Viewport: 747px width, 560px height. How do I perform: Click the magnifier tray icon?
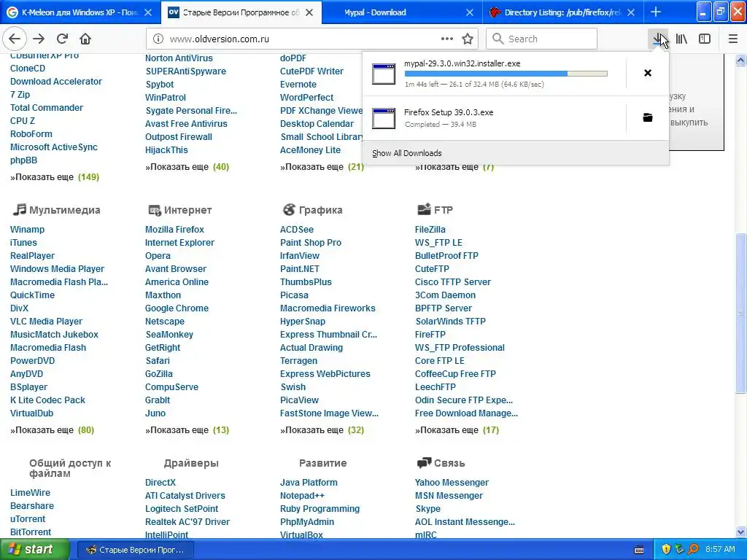coord(693,550)
